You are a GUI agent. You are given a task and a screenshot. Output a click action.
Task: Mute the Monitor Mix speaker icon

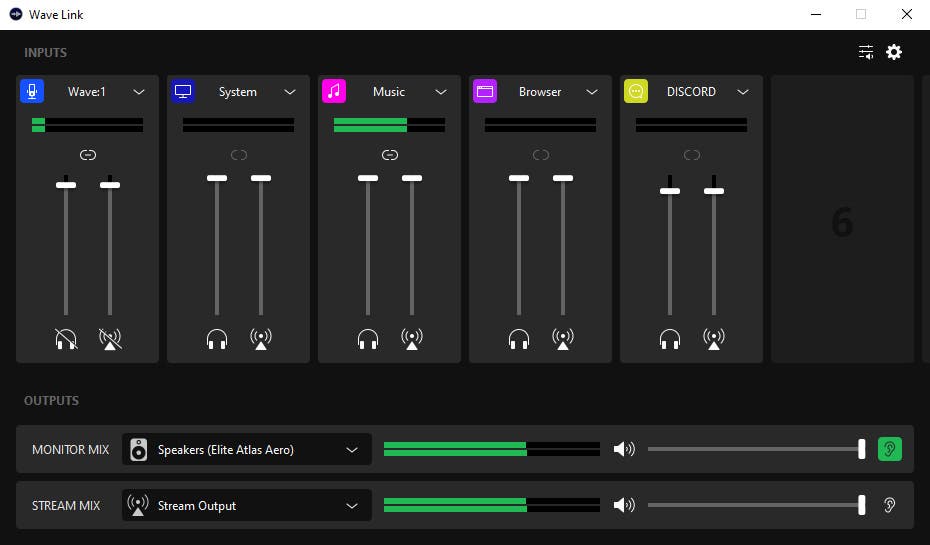(x=624, y=449)
